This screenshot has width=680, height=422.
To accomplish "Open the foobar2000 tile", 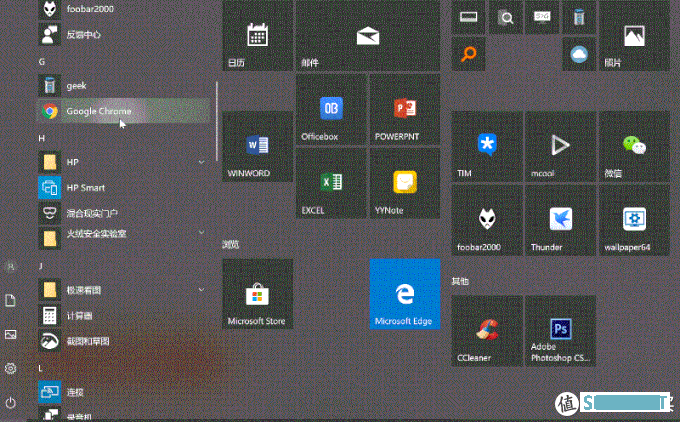I will coord(487,220).
